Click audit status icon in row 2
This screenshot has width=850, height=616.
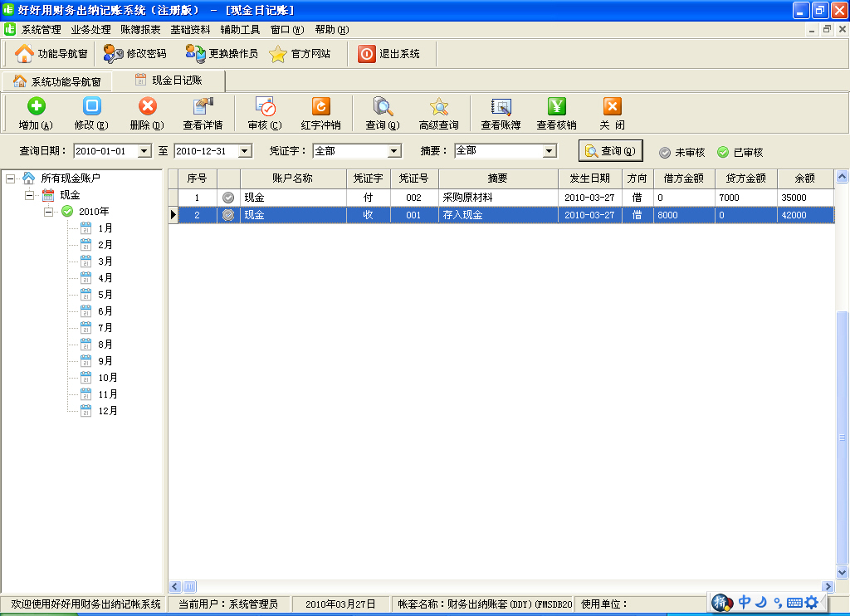click(228, 214)
